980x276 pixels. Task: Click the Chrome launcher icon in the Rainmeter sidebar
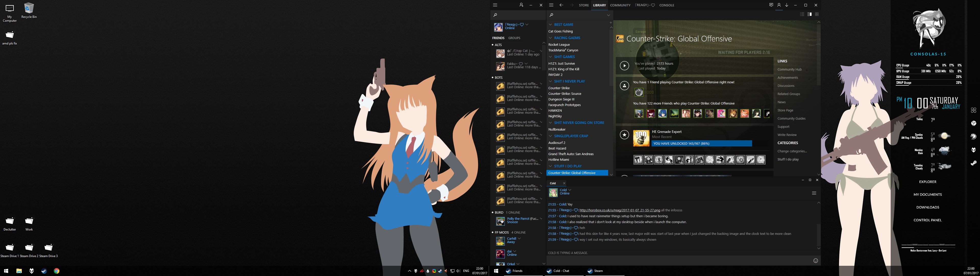[x=974, y=123]
